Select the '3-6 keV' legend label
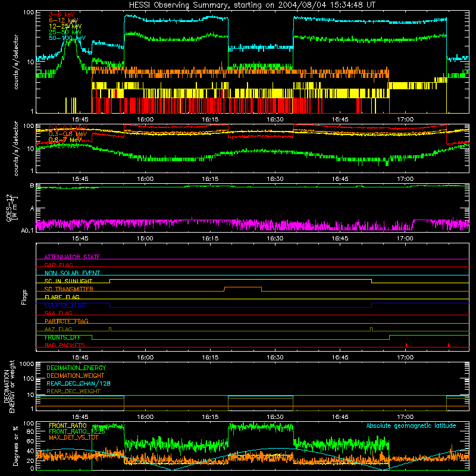Viewport: 476px width, 476px height. (61, 14)
